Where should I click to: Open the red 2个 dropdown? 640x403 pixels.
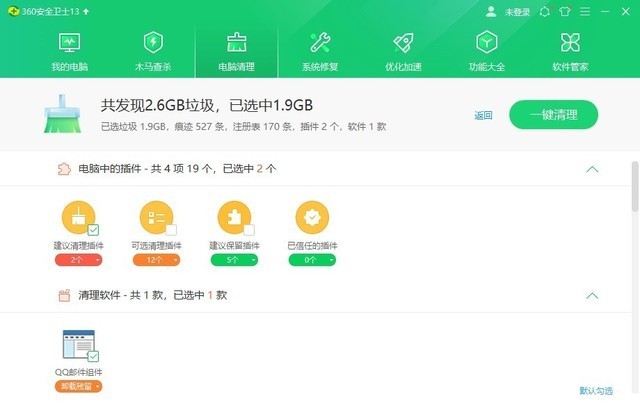(78, 260)
